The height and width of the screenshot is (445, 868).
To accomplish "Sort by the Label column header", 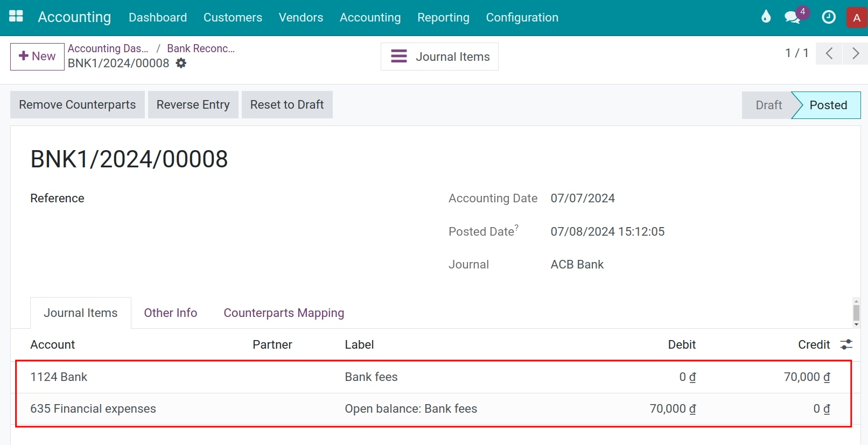I will (359, 344).
